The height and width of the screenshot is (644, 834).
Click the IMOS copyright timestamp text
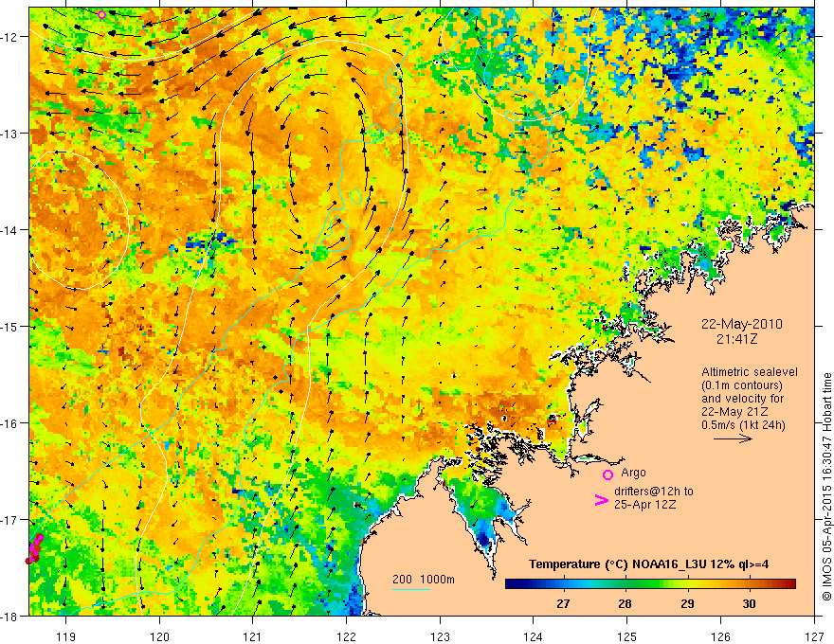click(826, 487)
